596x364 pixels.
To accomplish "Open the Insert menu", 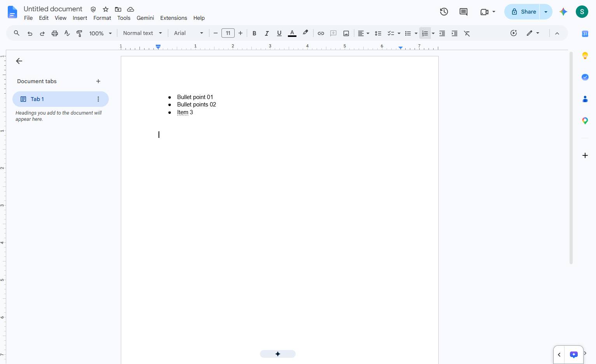I will (80, 18).
